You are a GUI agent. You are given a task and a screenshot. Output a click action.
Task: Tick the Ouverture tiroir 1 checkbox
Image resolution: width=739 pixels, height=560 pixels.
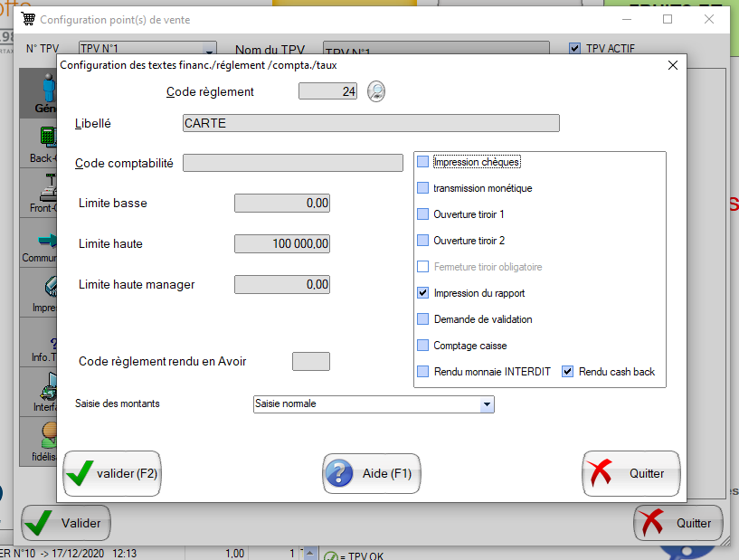422,214
